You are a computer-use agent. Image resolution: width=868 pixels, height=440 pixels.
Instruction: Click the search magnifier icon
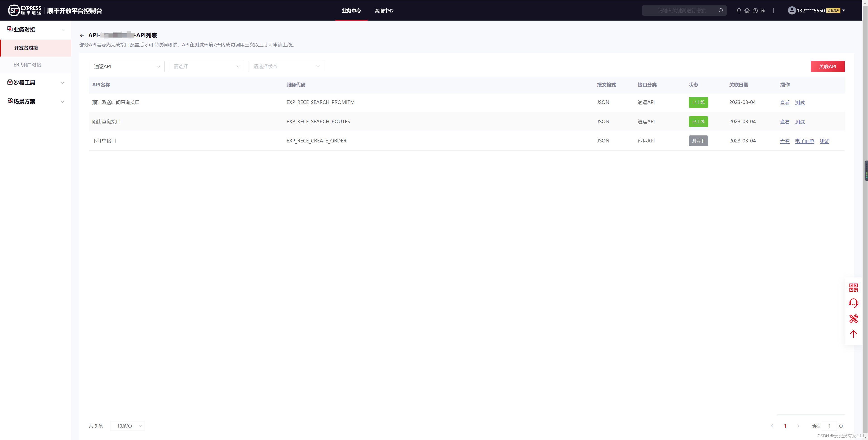[720, 10]
